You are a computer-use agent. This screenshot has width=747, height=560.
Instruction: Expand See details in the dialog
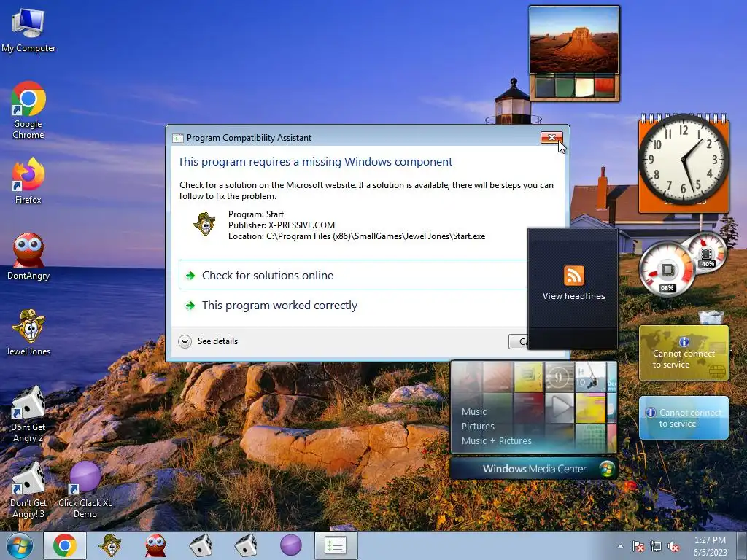pos(208,341)
